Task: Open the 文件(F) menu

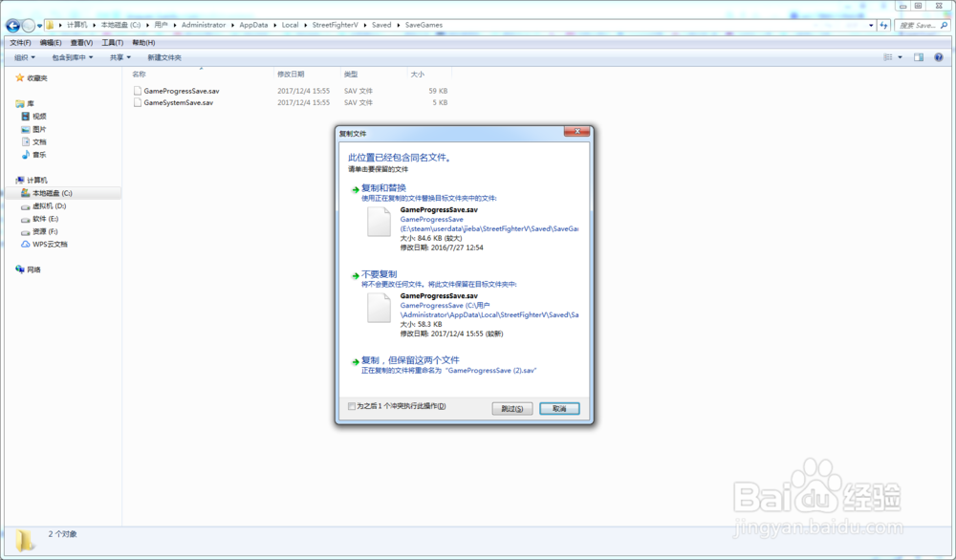Action: coord(20,43)
